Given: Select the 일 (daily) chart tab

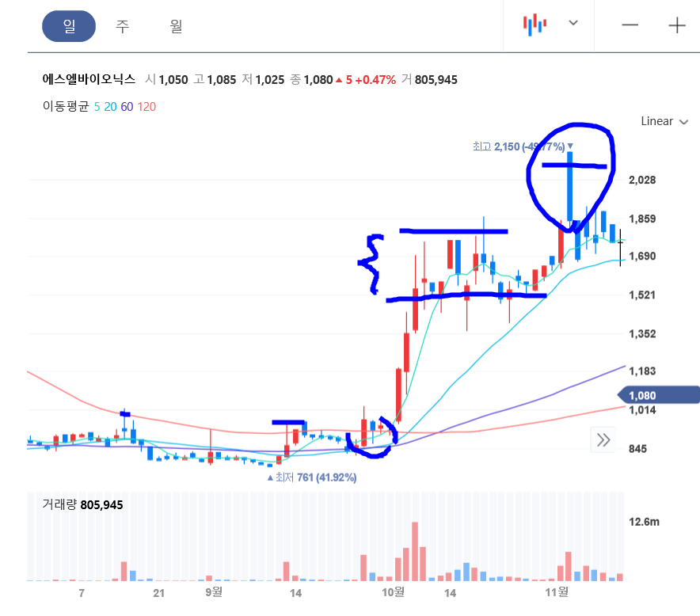Looking at the screenshot, I should [69, 26].
